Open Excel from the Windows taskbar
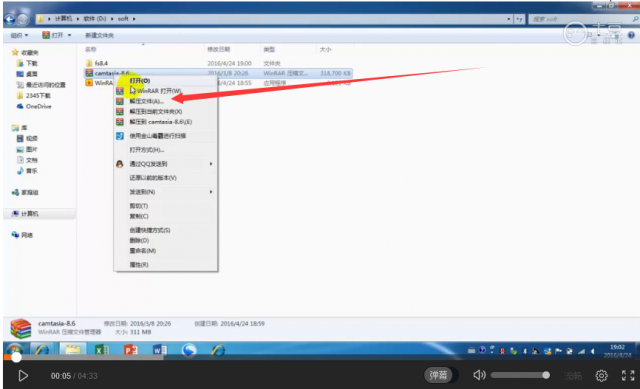640x389 pixels. [x=102, y=350]
